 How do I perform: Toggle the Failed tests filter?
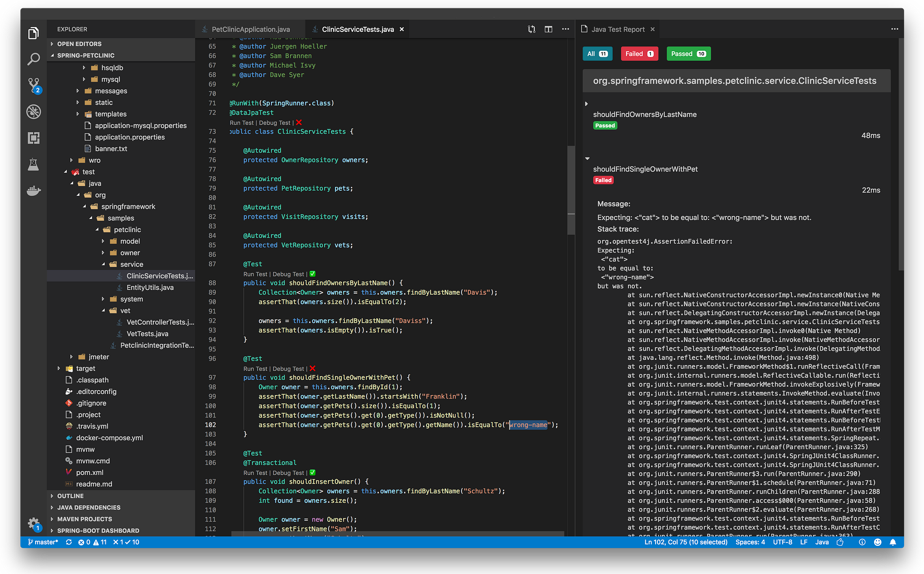(639, 54)
